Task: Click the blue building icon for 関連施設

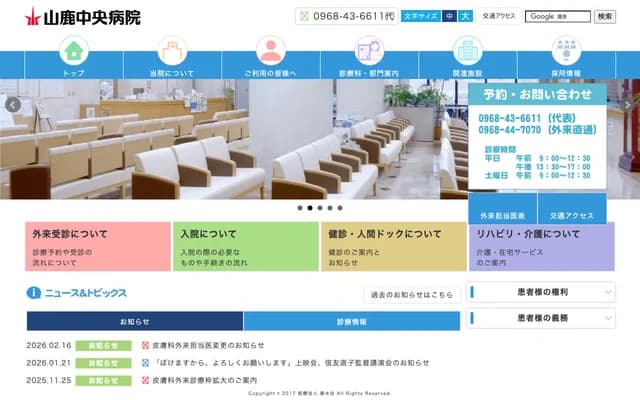Action: [x=468, y=51]
